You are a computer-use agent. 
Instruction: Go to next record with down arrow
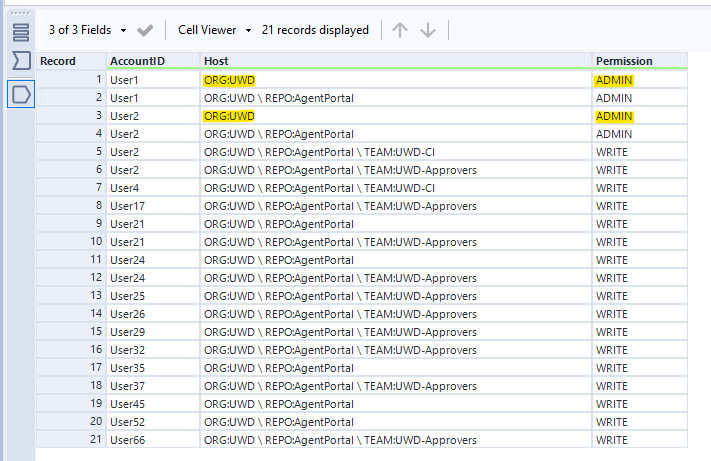pos(428,30)
